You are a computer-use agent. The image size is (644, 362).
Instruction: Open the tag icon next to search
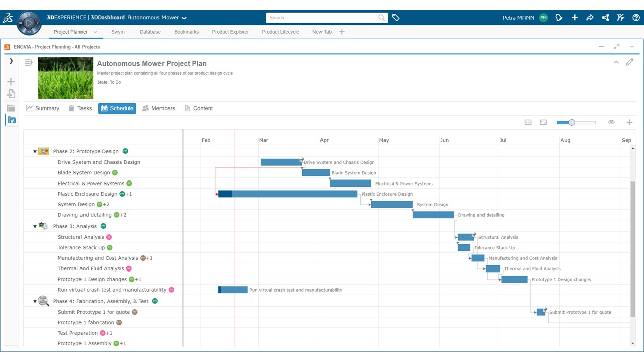coord(396,18)
